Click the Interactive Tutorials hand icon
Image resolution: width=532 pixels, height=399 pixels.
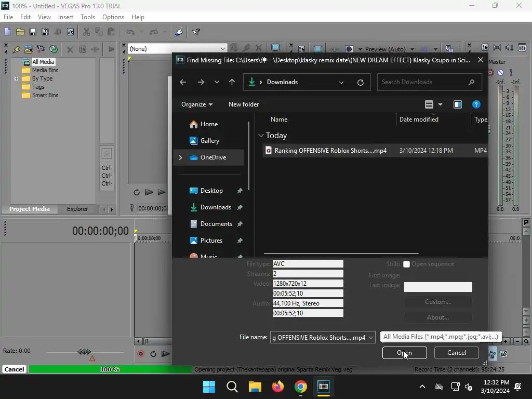pyautogui.click(x=179, y=32)
